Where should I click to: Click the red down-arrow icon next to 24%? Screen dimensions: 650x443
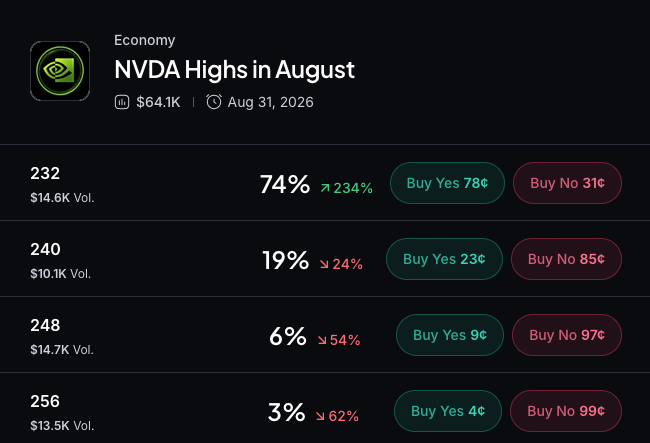(324, 264)
